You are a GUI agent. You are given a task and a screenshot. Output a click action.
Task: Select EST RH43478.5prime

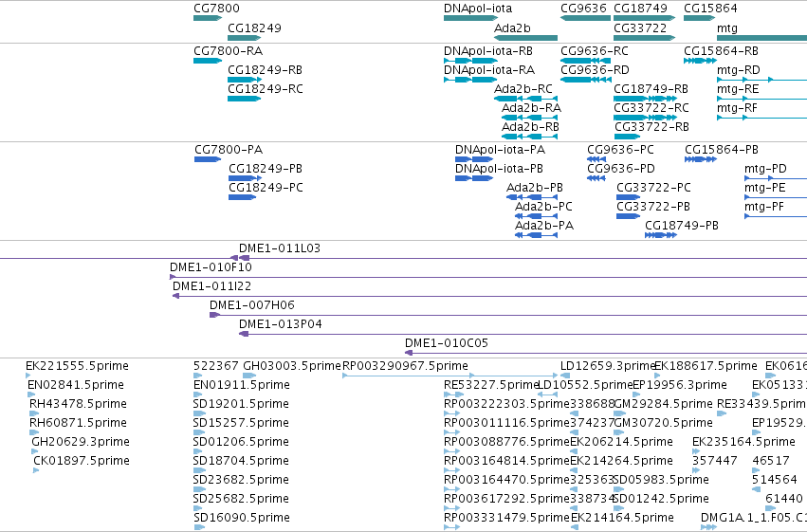34,413
